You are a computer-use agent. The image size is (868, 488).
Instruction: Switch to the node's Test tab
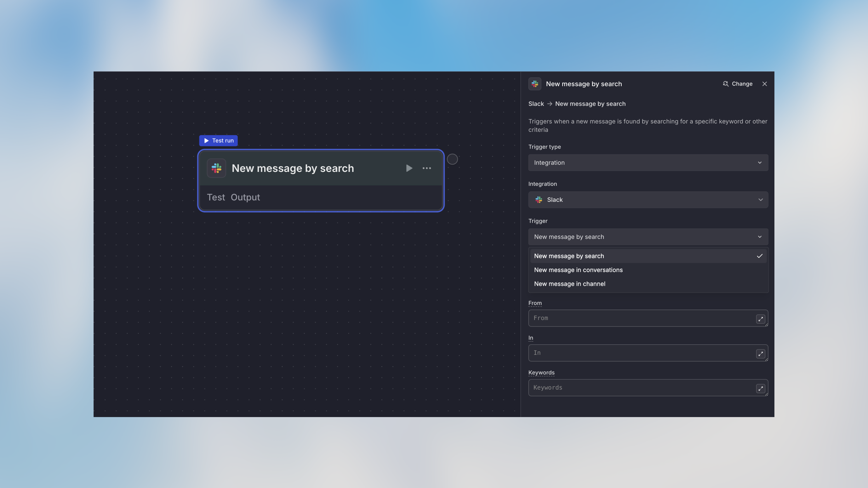216,197
